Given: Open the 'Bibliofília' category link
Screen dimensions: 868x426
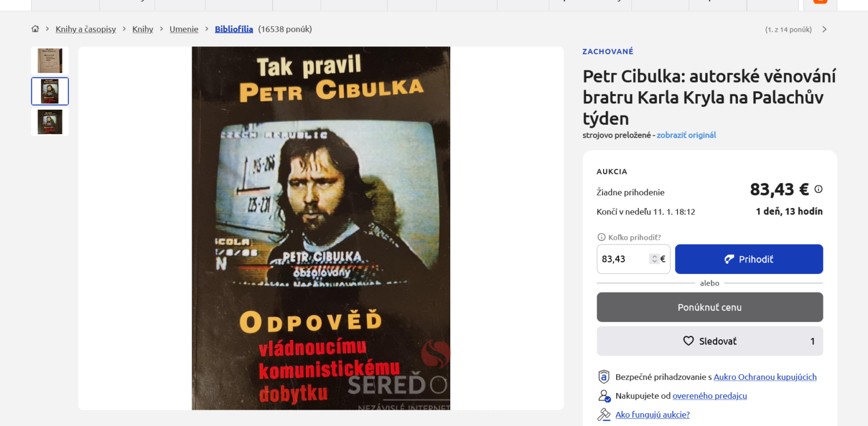Looking at the screenshot, I should [234, 29].
